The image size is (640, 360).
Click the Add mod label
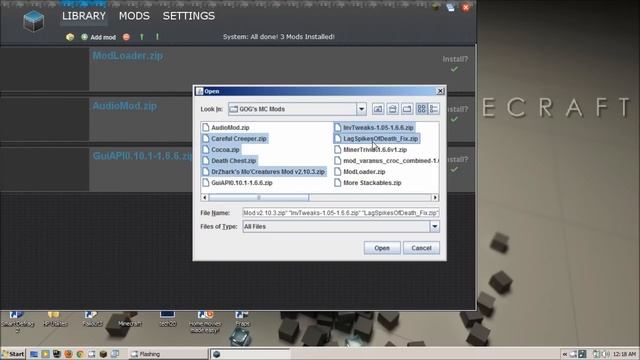tap(103, 37)
